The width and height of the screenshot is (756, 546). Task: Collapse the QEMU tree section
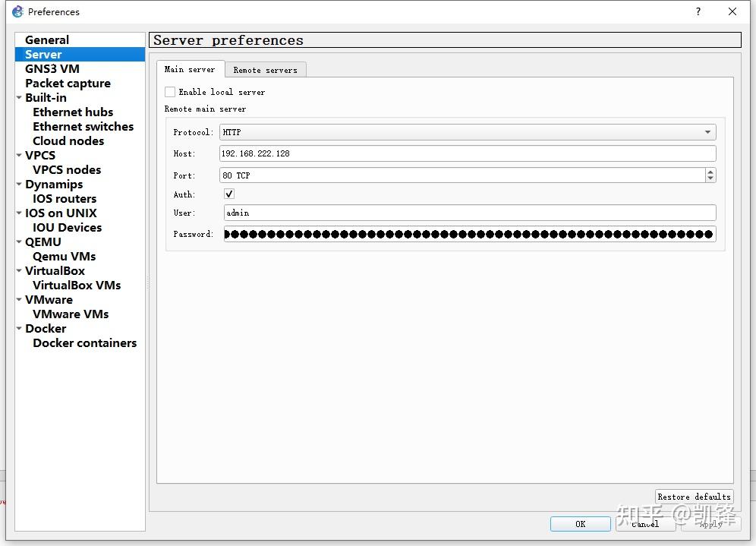pos(19,241)
